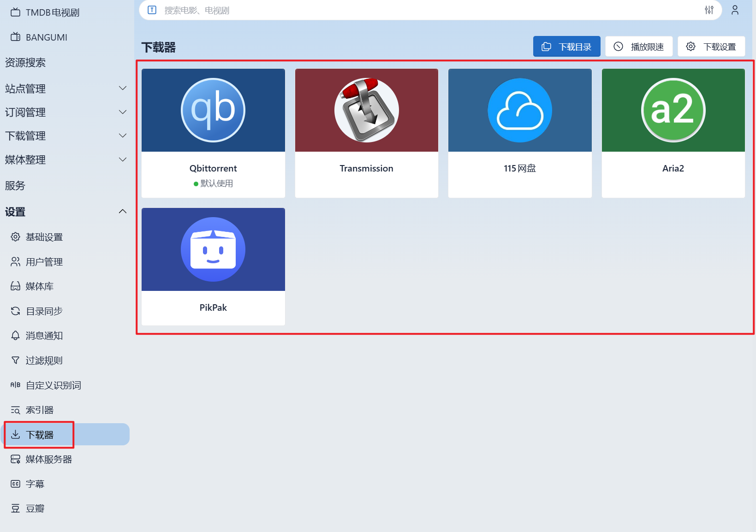Expand 订阅管理 chevron
The image size is (756, 532).
pyautogui.click(x=123, y=112)
